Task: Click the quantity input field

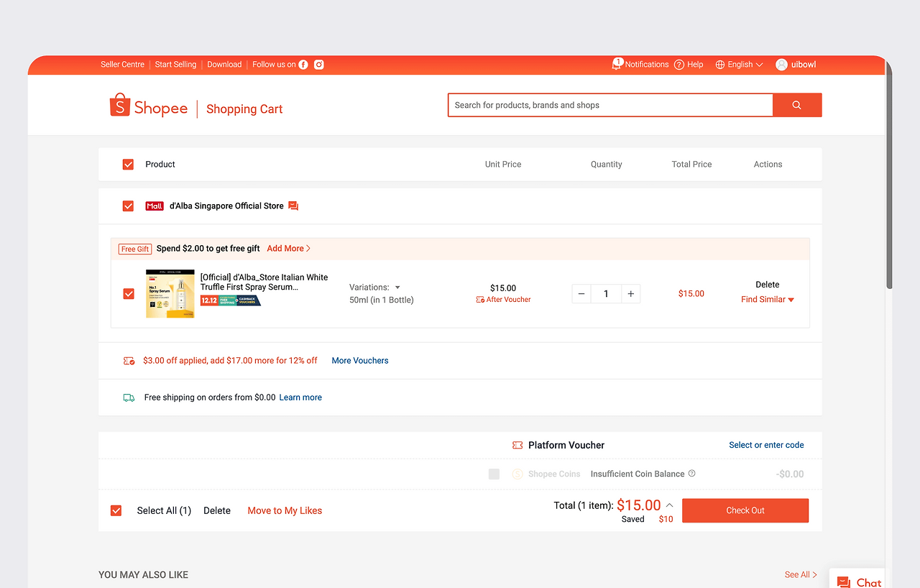Action: 606,294
